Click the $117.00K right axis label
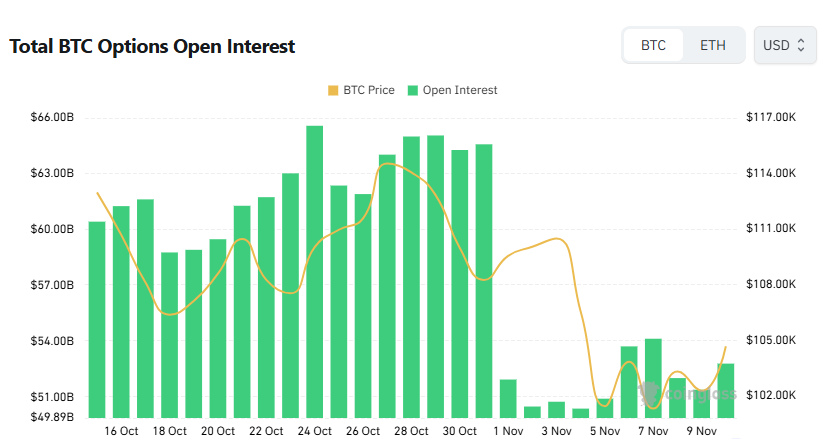823x439 pixels. (770, 118)
